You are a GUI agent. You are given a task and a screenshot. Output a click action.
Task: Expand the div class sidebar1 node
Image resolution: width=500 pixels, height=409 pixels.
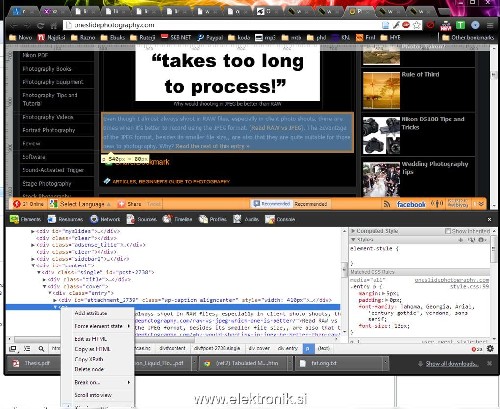[33, 259]
